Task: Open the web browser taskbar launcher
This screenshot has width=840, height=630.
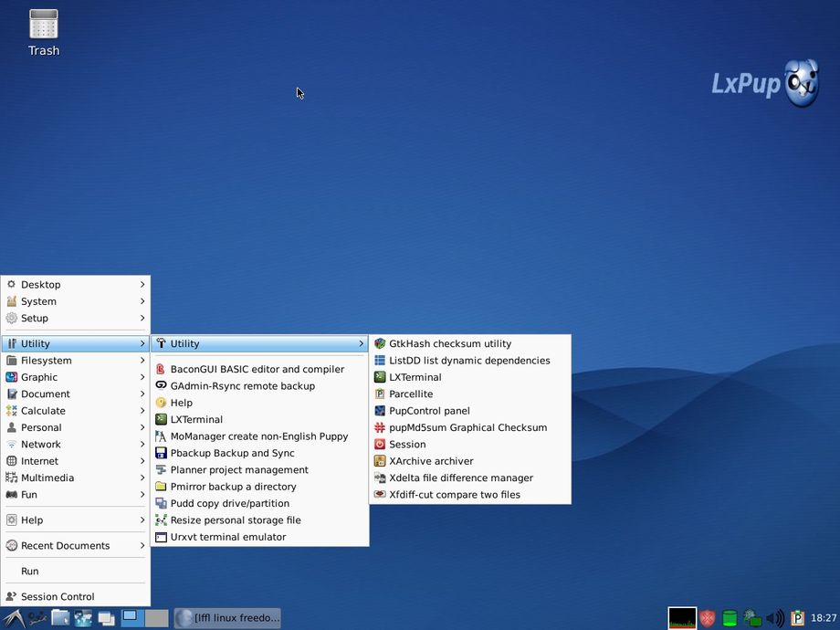Action: [x=83, y=618]
